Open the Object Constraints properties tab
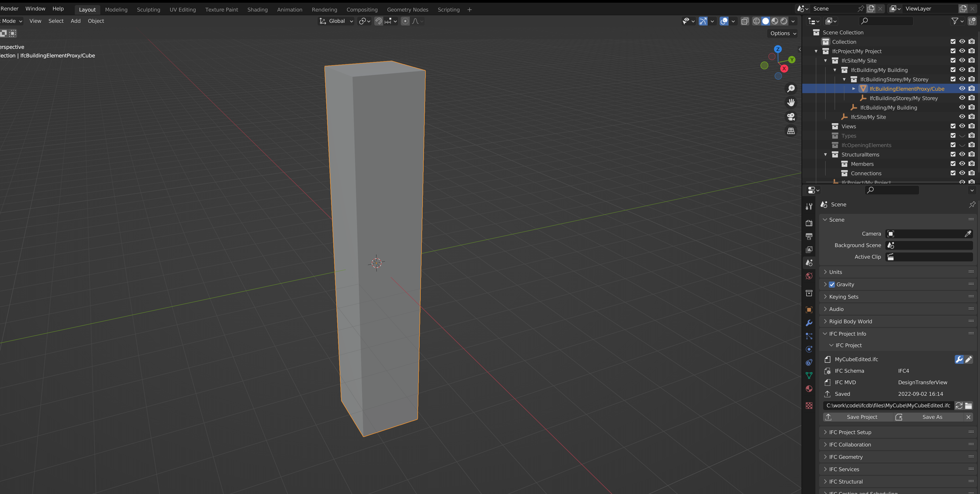Image resolution: width=980 pixels, height=494 pixels. [x=809, y=362]
